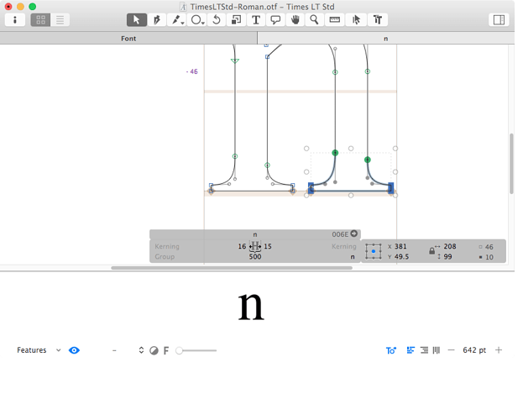Image resolution: width=523 pixels, height=420 pixels.
Task: Click the arrow next to Unicode 006E
Action: coord(353,234)
